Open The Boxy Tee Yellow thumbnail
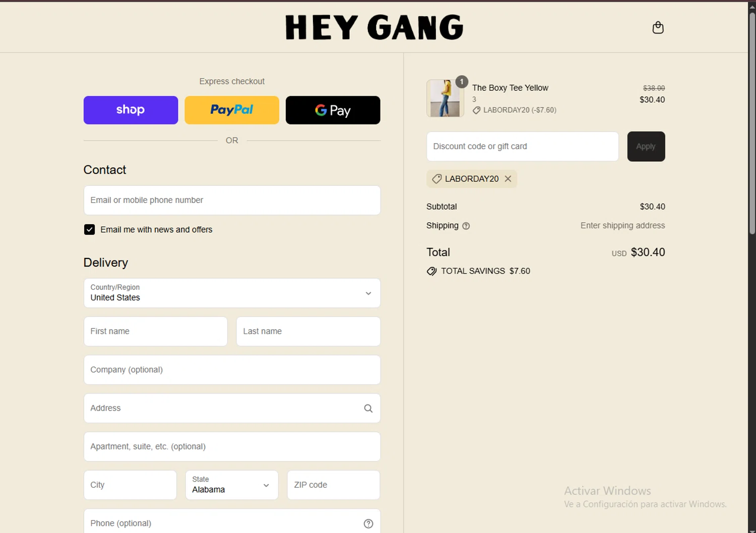This screenshot has height=533, width=756. pos(445,98)
